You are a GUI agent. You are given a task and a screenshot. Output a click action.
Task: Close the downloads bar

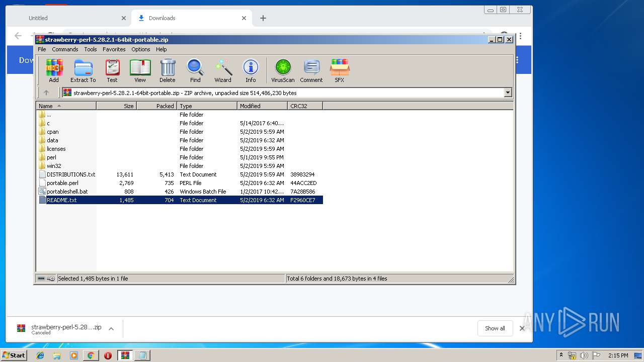click(522, 328)
